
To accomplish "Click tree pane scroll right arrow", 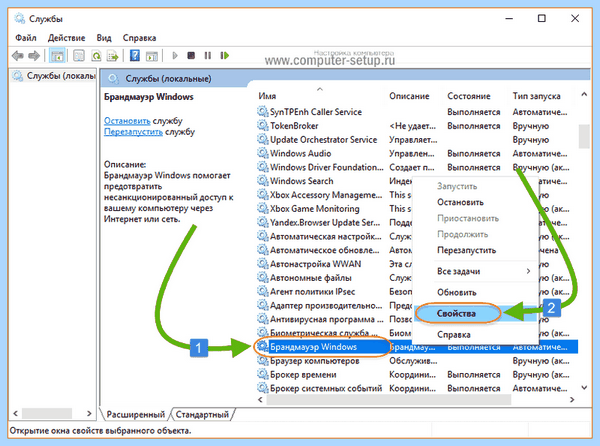I will (x=89, y=413).
